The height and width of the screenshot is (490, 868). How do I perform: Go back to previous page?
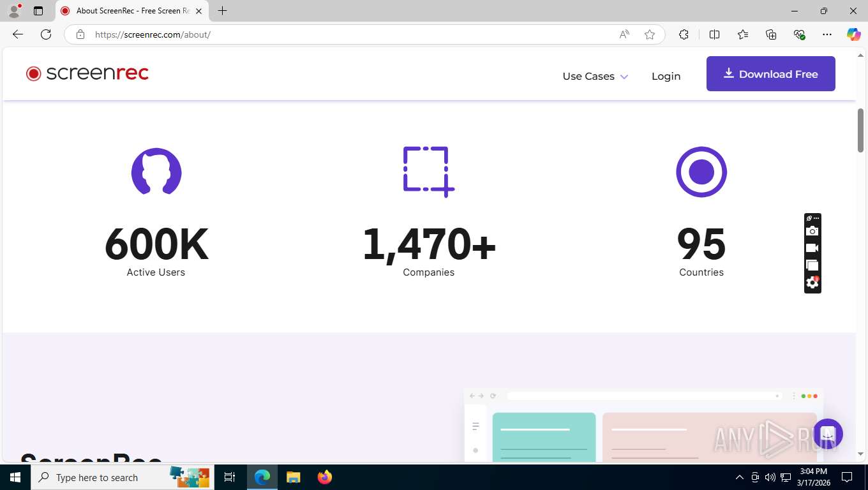pos(18,34)
